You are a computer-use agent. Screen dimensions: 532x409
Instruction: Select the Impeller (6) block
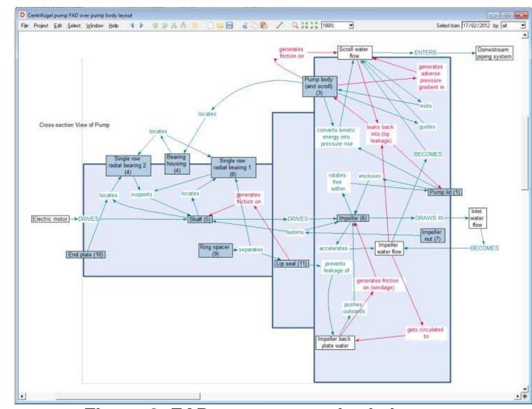click(x=353, y=218)
